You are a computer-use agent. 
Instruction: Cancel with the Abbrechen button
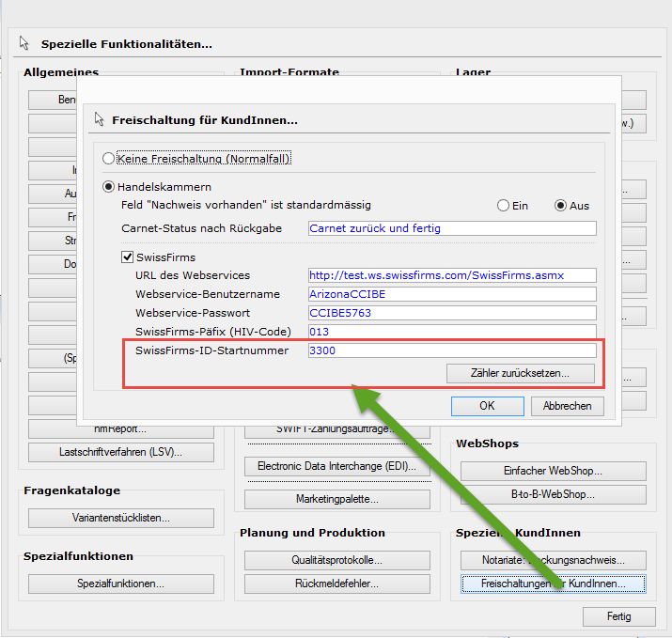[x=567, y=406]
